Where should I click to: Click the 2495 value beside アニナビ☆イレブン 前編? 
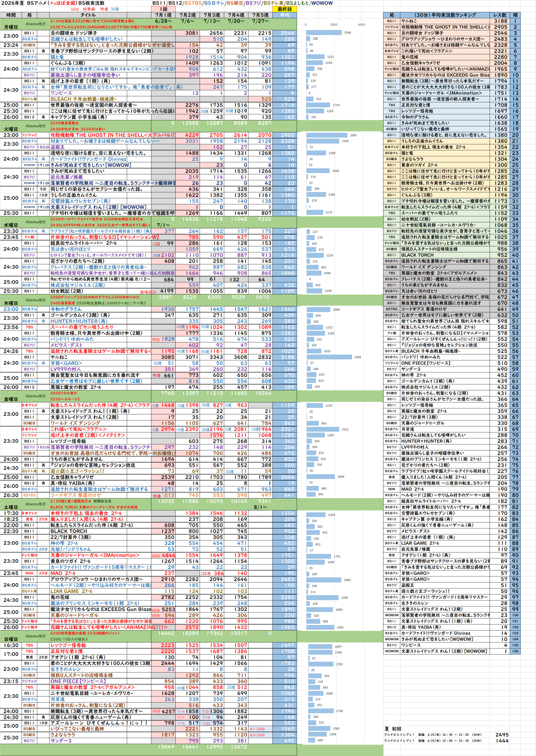click(502, 735)
